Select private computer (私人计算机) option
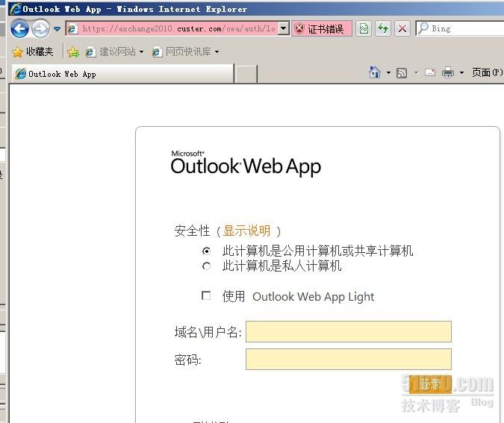The width and height of the screenshot is (504, 423). click(206, 266)
